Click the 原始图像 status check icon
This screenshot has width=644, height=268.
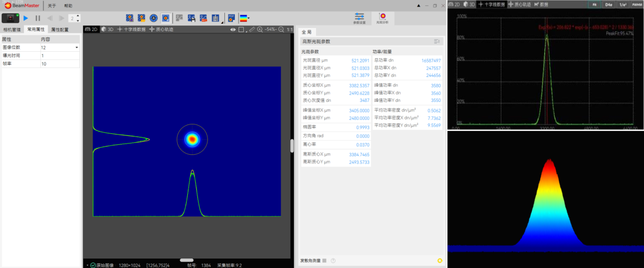(x=93, y=265)
